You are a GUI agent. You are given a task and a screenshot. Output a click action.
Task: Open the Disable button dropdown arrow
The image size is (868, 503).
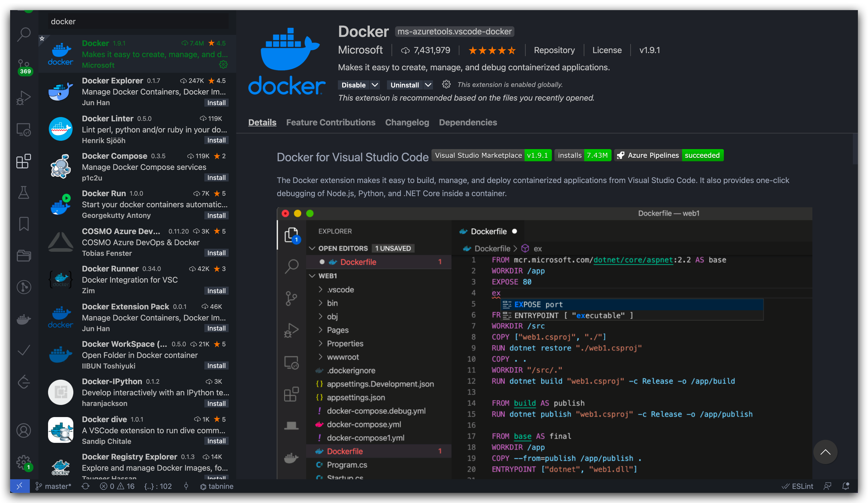[375, 85]
